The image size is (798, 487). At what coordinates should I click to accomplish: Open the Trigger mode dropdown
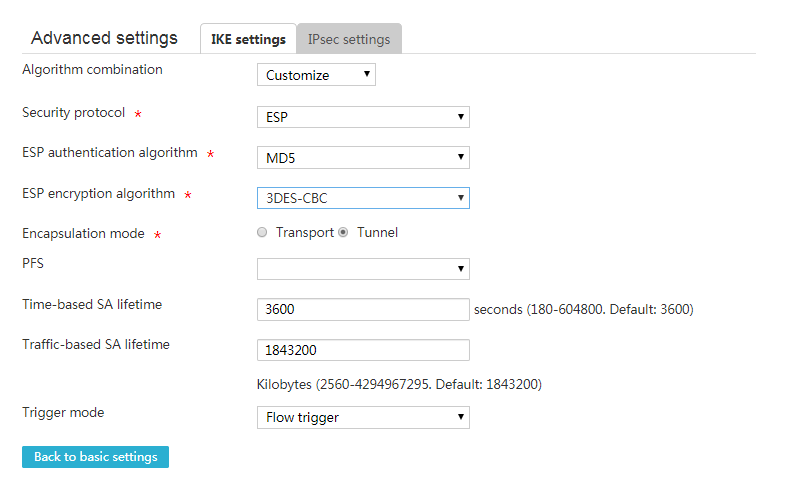coord(363,417)
